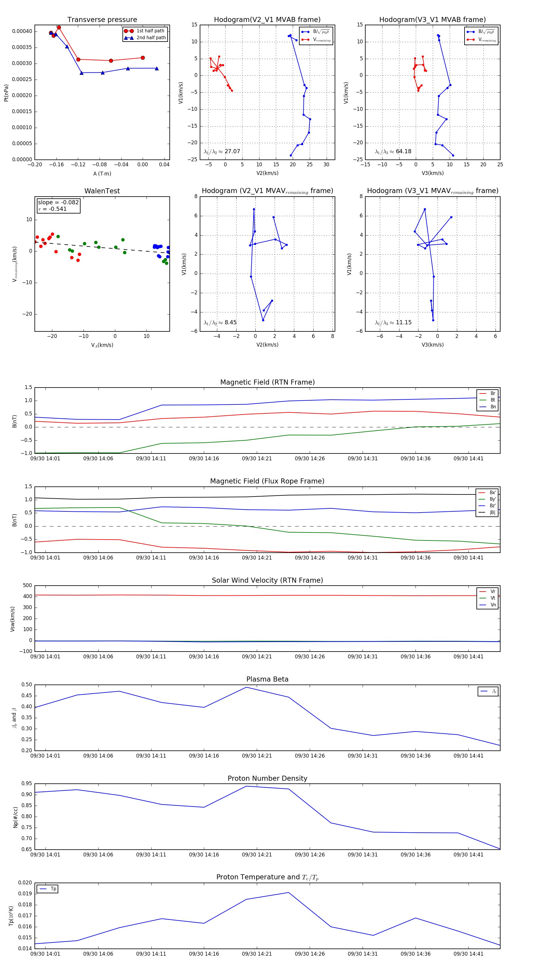Screen dimensions: 535x980
Task: Click "Bx'" legend entry in flux rope panel
Action: tap(487, 493)
